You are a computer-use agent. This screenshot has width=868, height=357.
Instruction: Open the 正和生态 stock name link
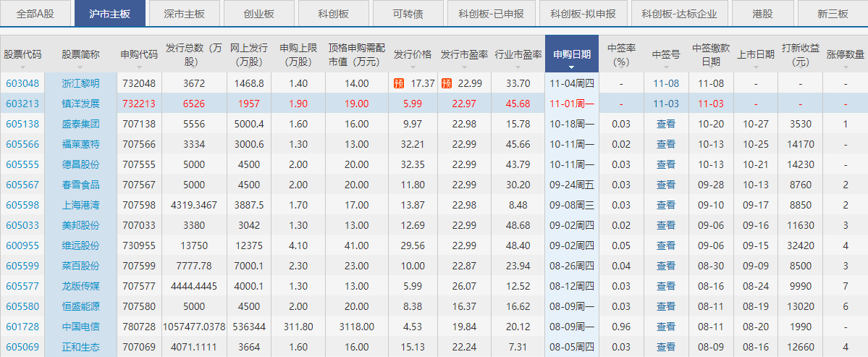81,347
